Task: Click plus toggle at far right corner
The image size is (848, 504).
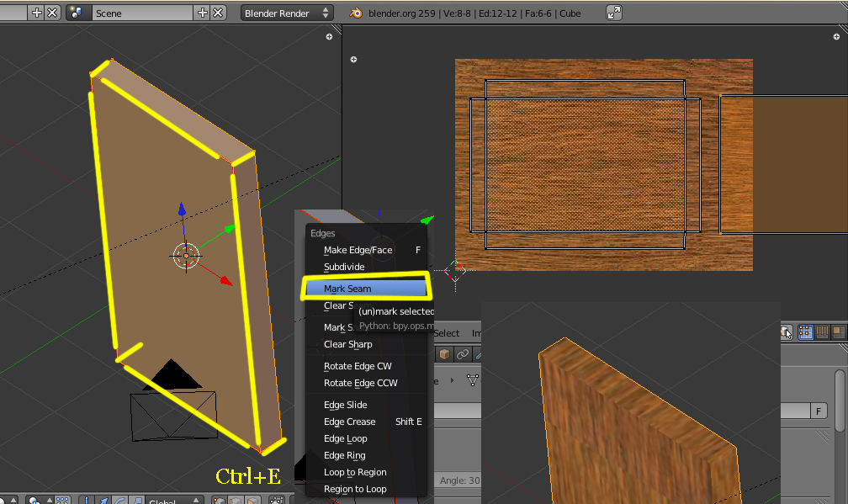Action: tap(836, 37)
